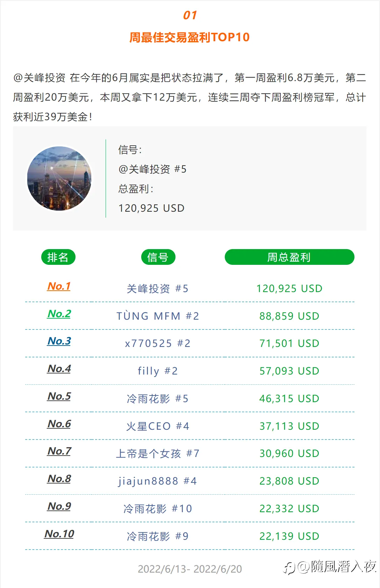Image resolution: width=380 pixels, height=588 pixels.
Task: Click the 排名 green header pill
Action: pyautogui.click(x=58, y=257)
